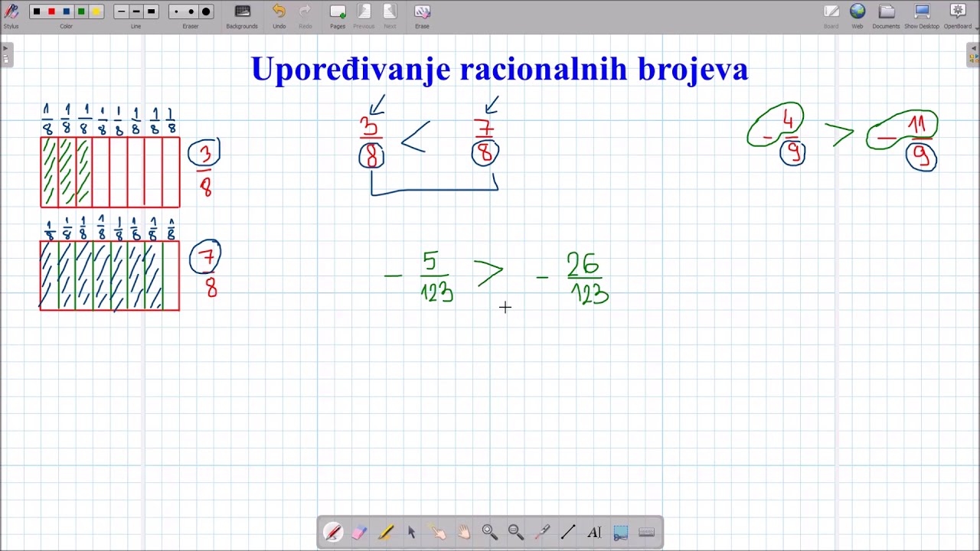The image size is (980, 551).
Task: Click the Zoom in magnifier
Action: [489, 533]
